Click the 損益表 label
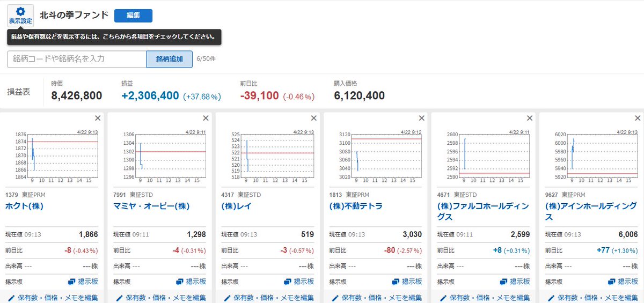The image size is (644, 303). click(x=18, y=92)
